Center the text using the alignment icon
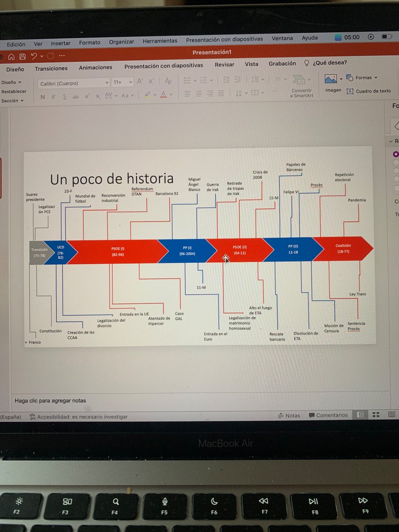Screen dimensions: 399x532 [199, 94]
